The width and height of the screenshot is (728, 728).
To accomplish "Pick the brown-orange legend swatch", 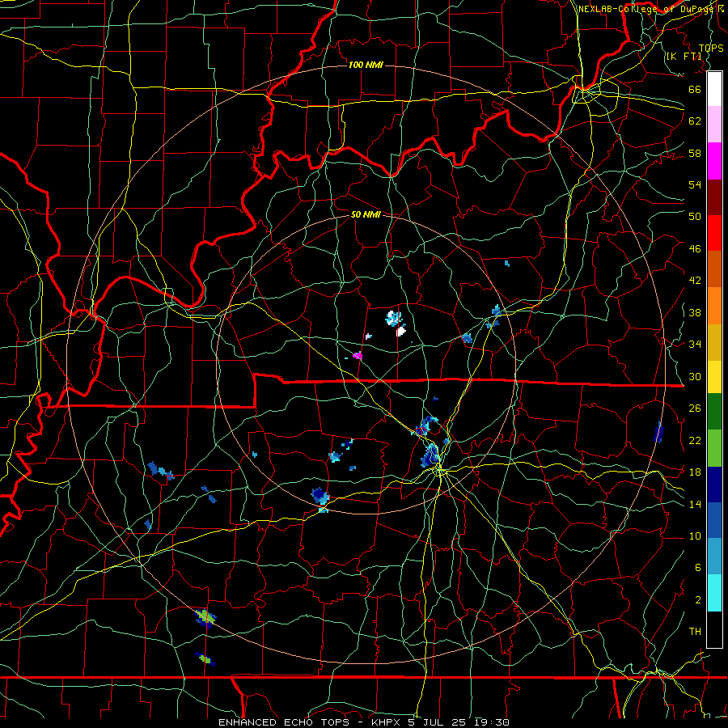I will click(714, 269).
